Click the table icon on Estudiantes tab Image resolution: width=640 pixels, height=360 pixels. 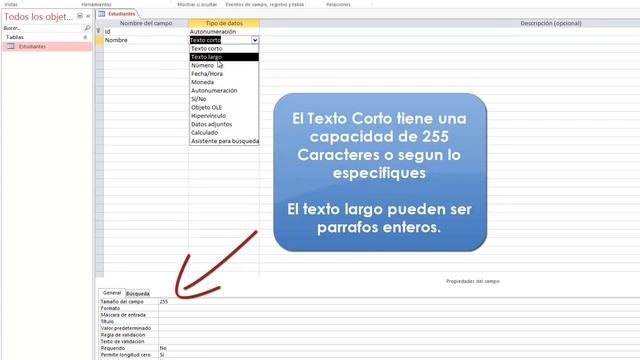pyautogui.click(x=102, y=14)
